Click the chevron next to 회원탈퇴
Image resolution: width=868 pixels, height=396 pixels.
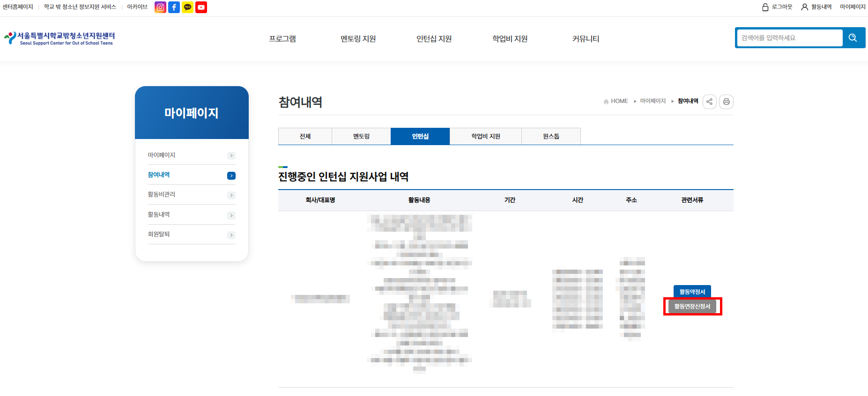pyautogui.click(x=231, y=235)
